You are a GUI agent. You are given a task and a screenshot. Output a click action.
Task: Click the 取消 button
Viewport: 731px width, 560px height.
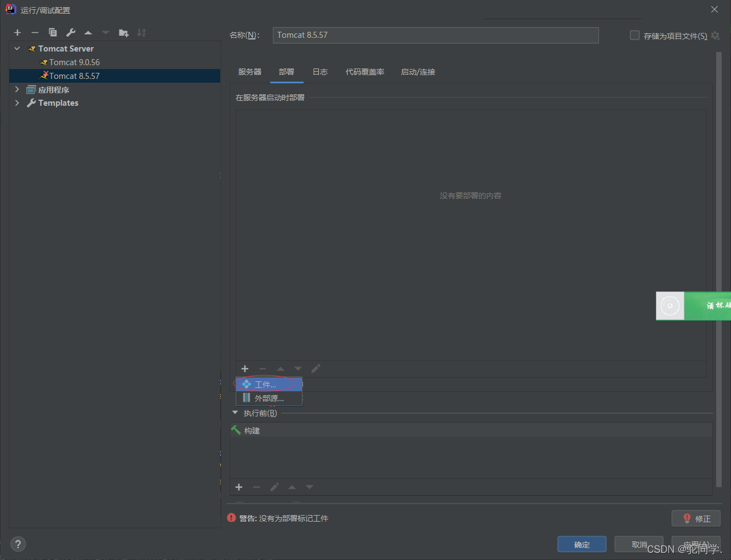click(x=639, y=544)
